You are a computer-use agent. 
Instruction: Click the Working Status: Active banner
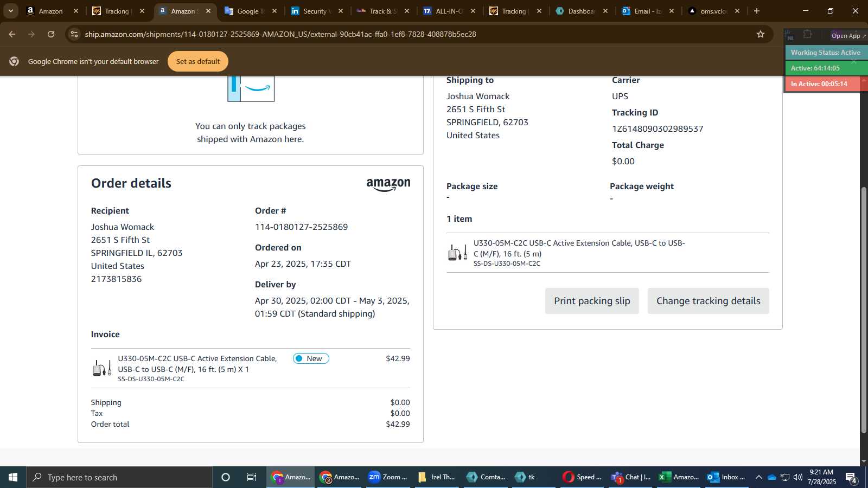click(826, 53)
